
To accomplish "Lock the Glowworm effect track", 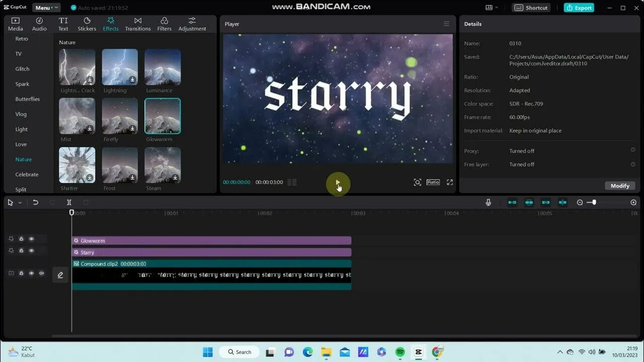I will 21,239.
